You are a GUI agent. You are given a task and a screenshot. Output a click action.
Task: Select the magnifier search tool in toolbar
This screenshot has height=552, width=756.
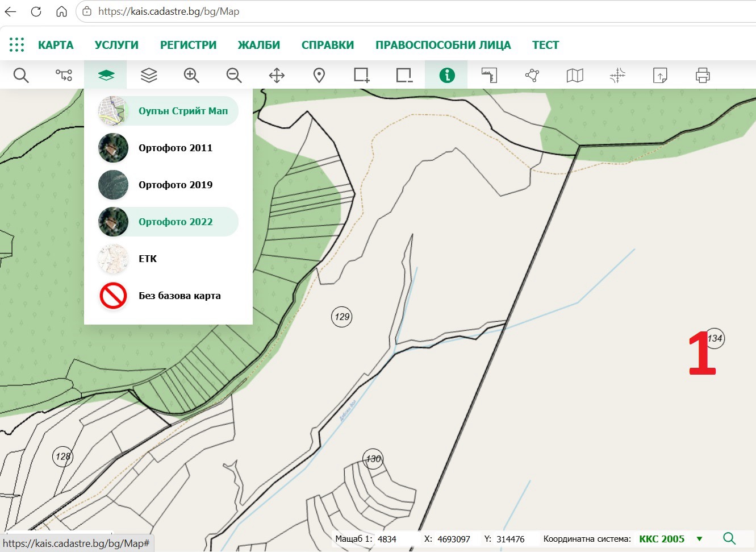(21, 75)
